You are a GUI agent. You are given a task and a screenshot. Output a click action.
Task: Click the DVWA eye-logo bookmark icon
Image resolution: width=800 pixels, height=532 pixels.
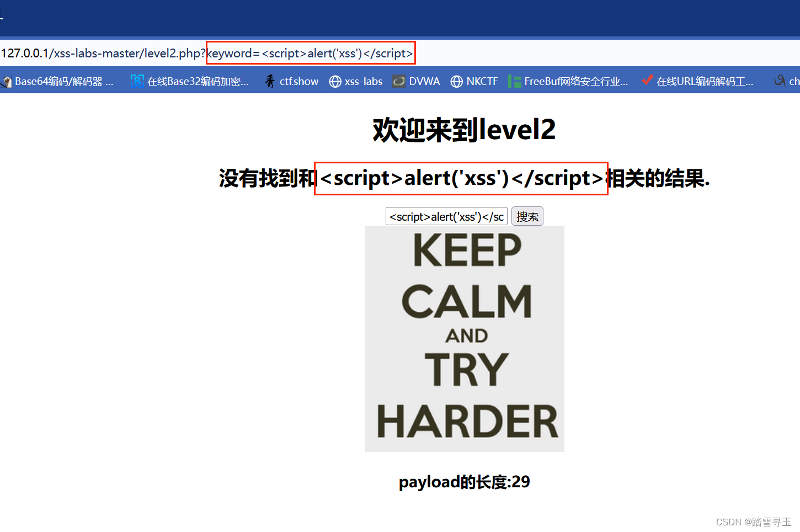[399, 81]
